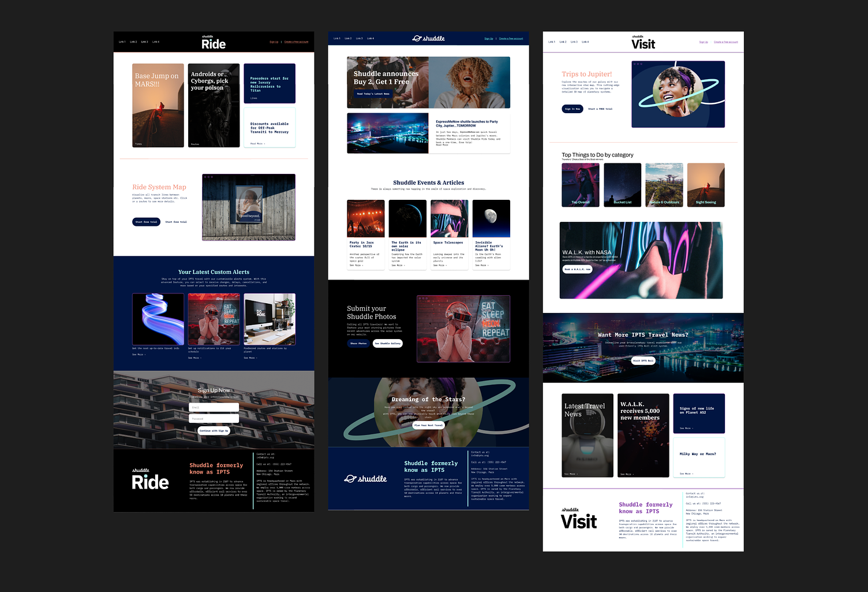Click the Visit IPTS Mail button
Image resolution: width=868 pixels, height=592 pixels.
[x=643, y=360]
